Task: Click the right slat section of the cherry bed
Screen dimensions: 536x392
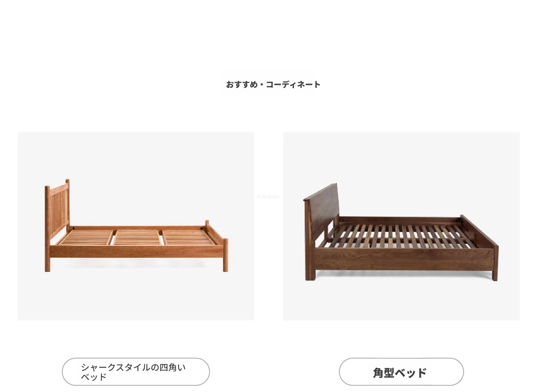Action: tap(189, 237)
